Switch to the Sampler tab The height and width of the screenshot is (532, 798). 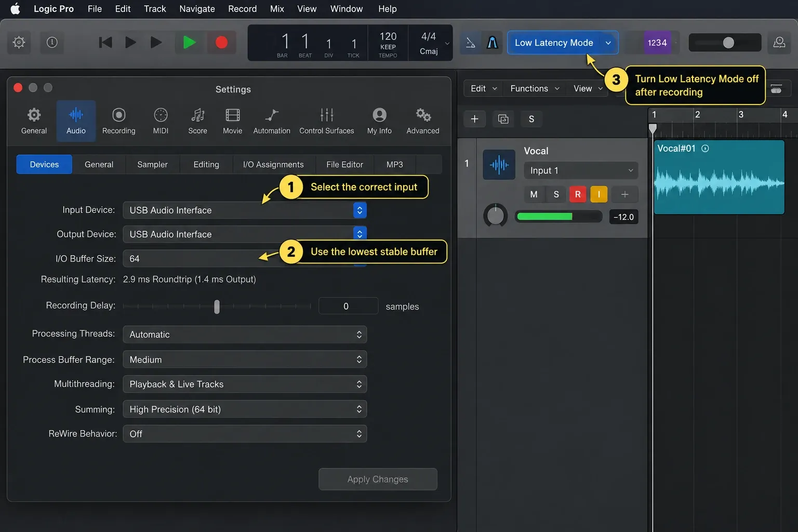pyautogui.click(x=152, y=164)
